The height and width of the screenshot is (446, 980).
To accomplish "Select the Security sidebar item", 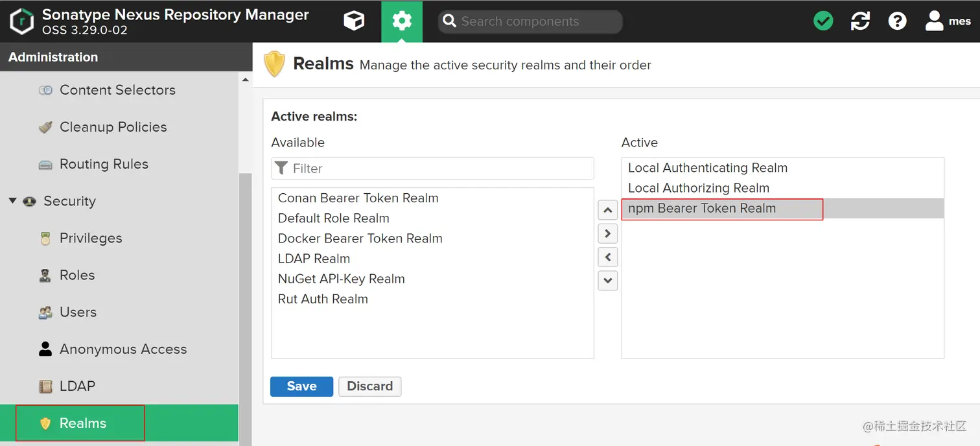I will click(x=69, y=201).
